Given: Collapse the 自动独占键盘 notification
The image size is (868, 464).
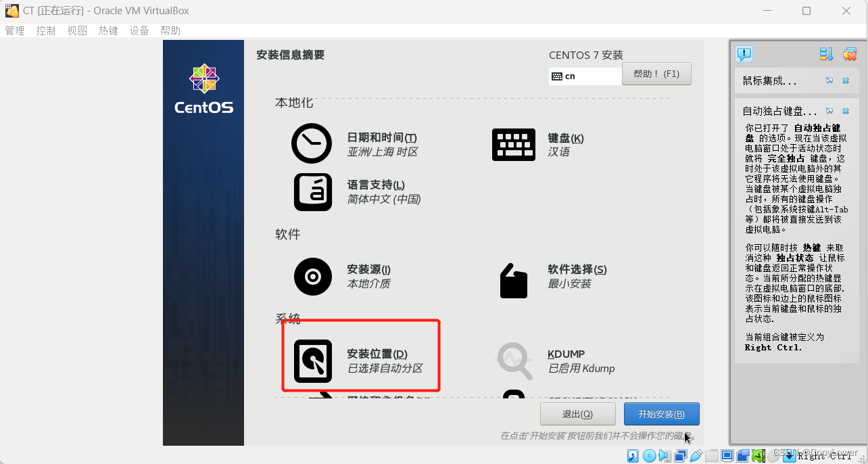Looking at the screenshot, I should [779, 111].
